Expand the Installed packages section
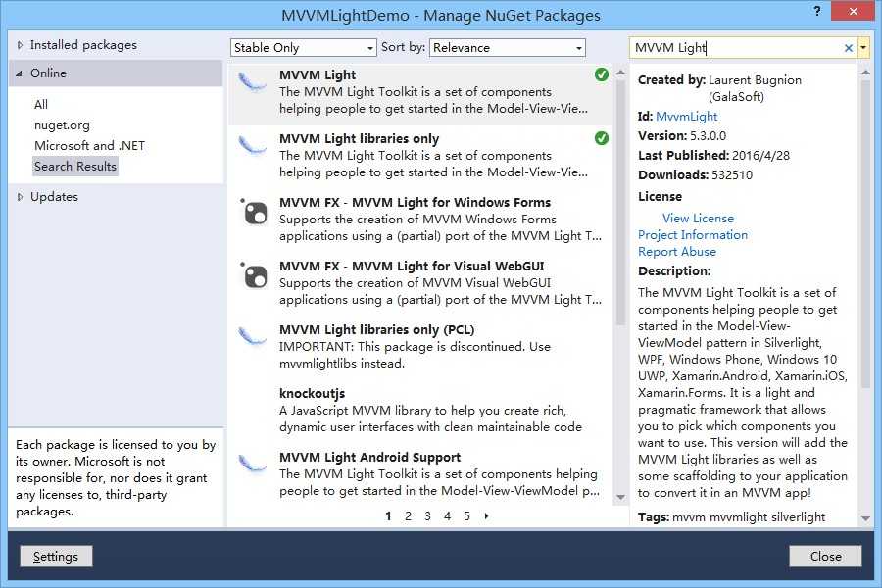Image resolution: width=882 pixels, height=588 pixels. pos(21,45)
